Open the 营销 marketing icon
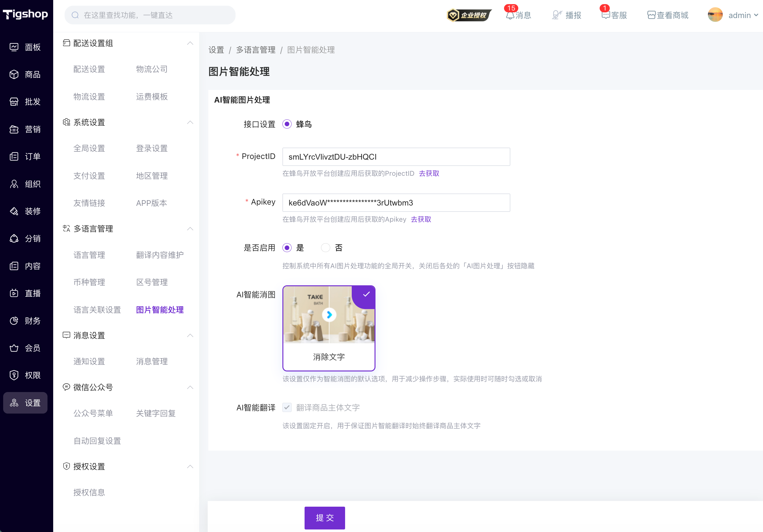Screen dimensions: 763x532 [x=14, y=129]
